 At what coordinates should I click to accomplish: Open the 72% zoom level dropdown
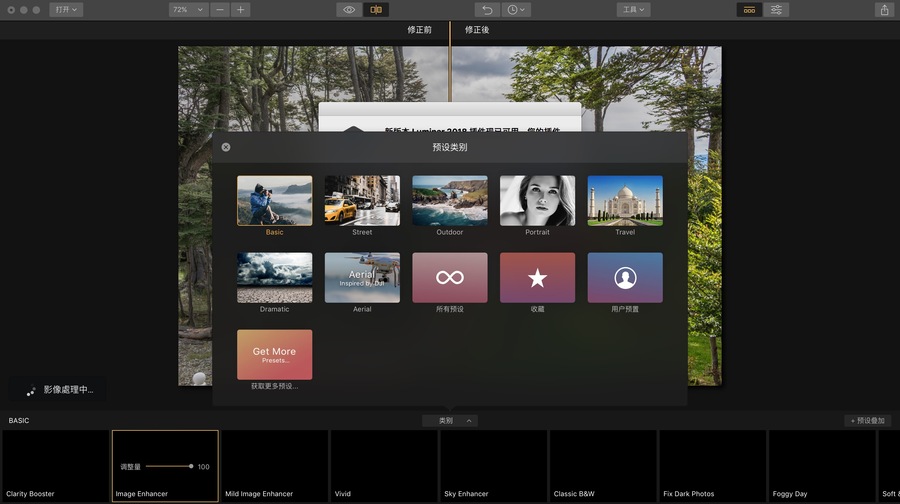pyautogui.click(x=188, y=10)
